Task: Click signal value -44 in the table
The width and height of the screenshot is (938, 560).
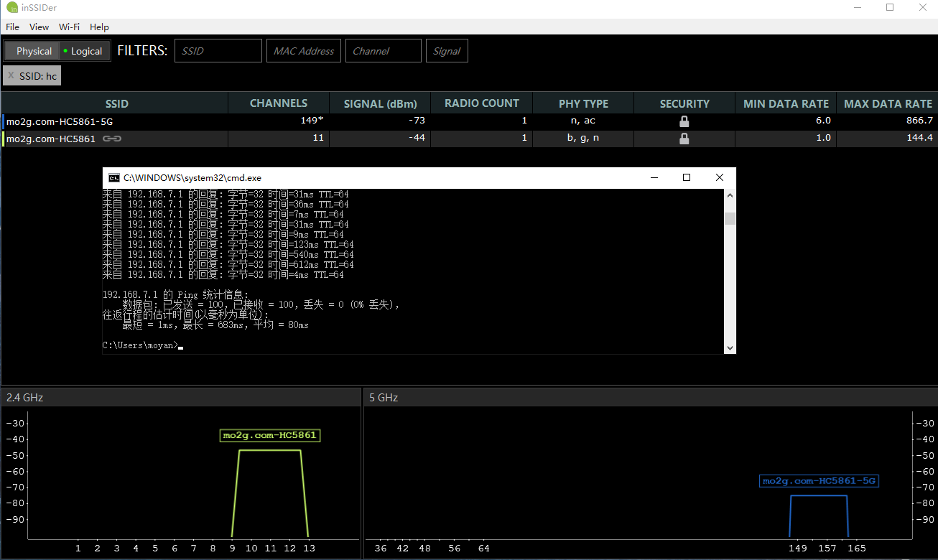Action: point(417,138)
